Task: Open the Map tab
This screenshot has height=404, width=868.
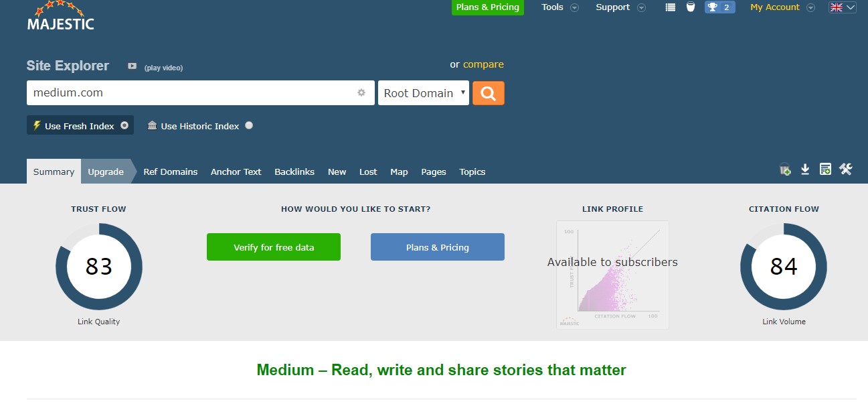Action: coord(399,172)
